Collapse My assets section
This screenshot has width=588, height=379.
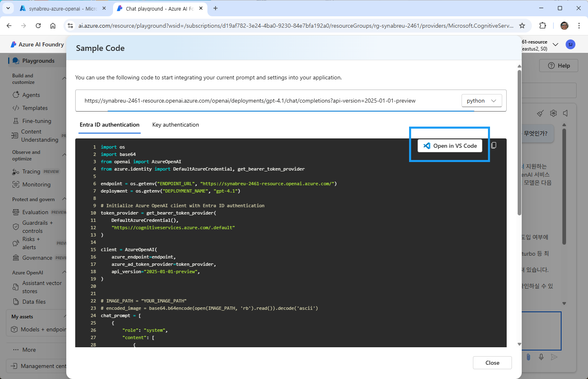pyautogui.click(x=64, y=316)
